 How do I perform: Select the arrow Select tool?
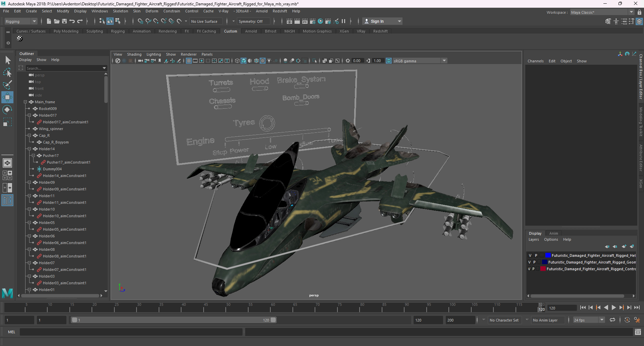point(7,60)
